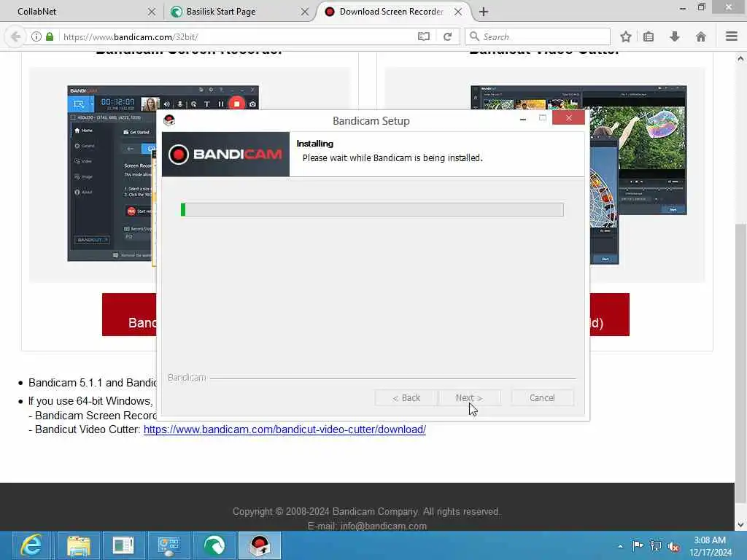The height and width of the screenshot is (560, 747).
Task: Select the Download Screen Recorder tab
Action: (391, 12)
